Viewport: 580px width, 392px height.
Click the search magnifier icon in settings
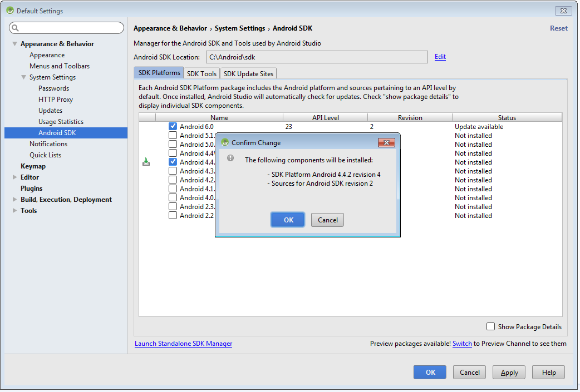pos(15,28)
